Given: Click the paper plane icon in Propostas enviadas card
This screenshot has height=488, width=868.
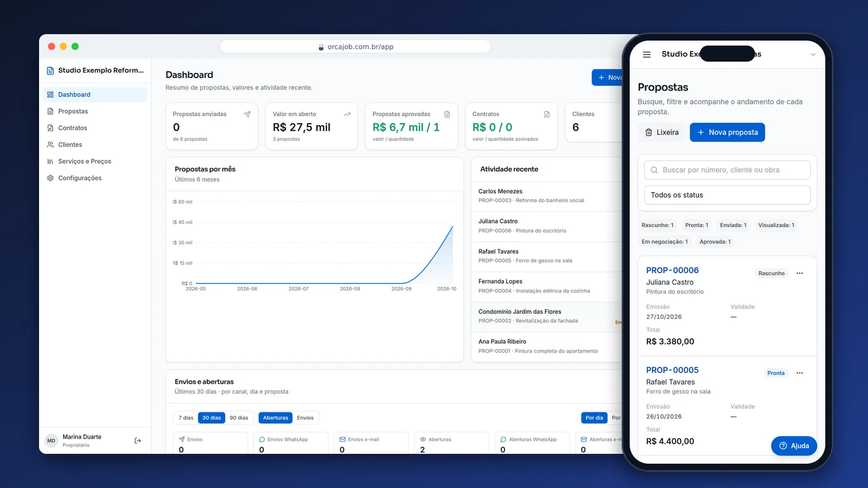Looking at the screenshot, I should click(x=247, y=114).
